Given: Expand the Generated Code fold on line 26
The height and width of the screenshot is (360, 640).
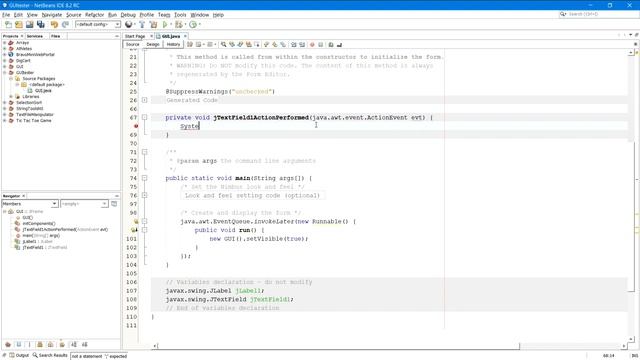Looking at the screenshot, I should click(144, 100).
